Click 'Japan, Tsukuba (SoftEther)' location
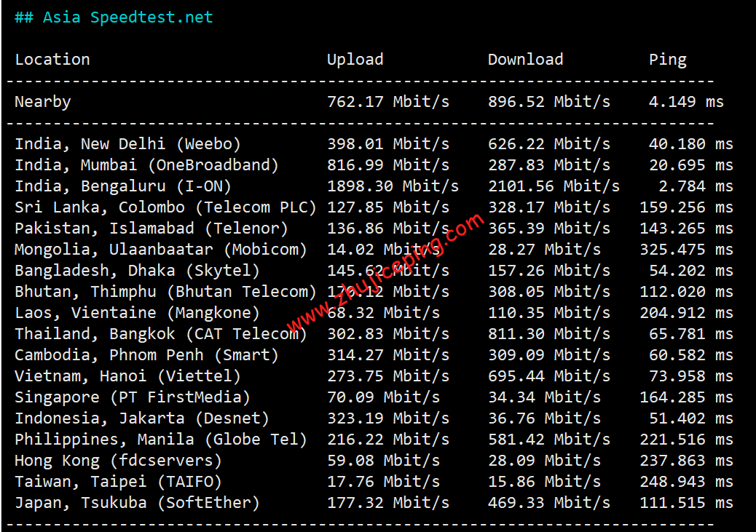This screenshot has height=532, width=756. point(137,503)
